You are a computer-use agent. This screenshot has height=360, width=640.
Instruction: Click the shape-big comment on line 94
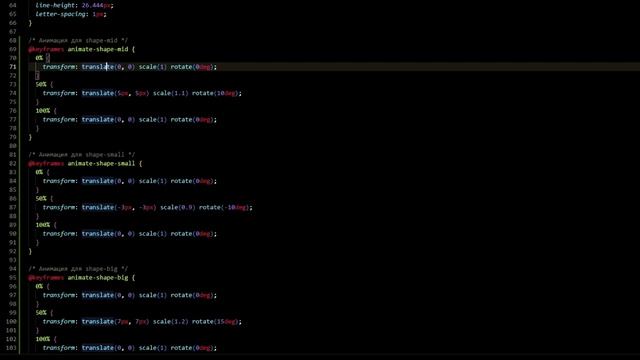pyautogui.click(x=78, y=269)
